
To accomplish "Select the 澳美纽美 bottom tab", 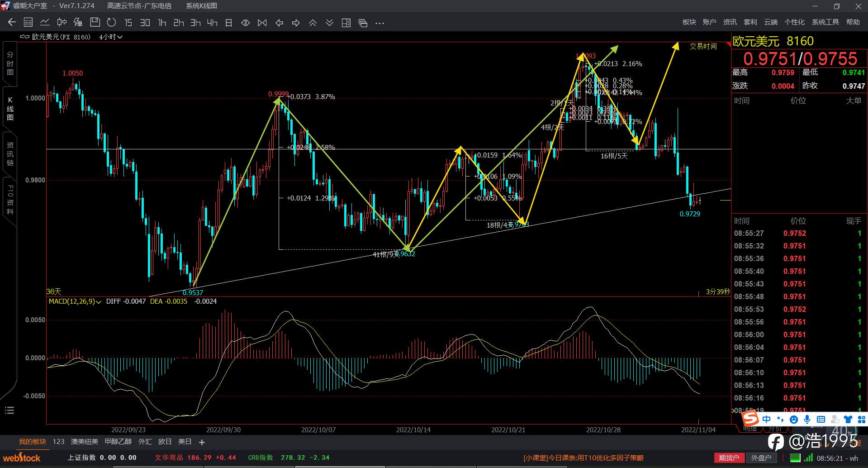I will coord(85,442).
